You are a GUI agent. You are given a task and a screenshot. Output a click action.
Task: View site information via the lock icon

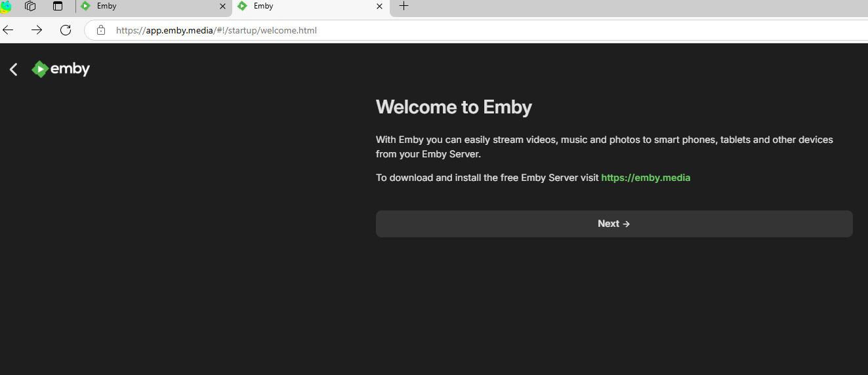(x=101, y=30)
